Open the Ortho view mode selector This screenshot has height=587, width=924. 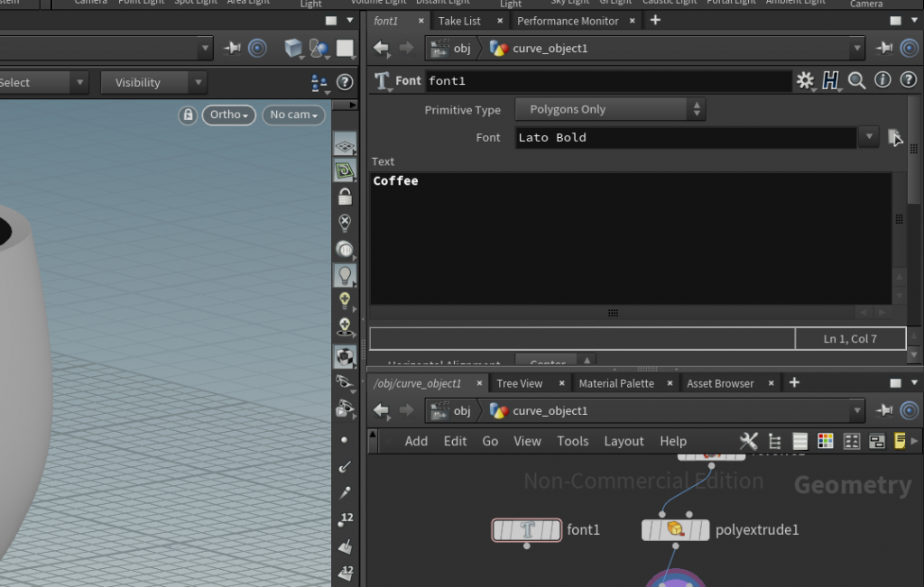point(228,115)
